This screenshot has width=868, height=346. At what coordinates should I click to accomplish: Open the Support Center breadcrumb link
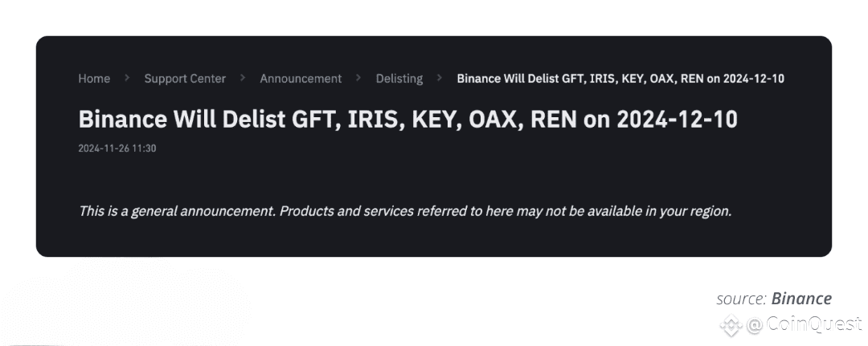(x=185, y=79)
